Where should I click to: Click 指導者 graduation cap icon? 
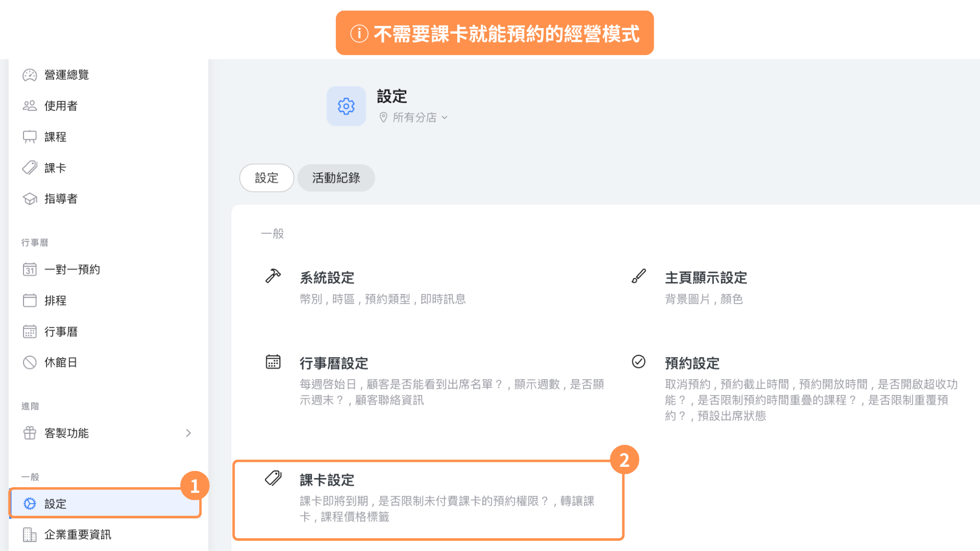(30, 198)
